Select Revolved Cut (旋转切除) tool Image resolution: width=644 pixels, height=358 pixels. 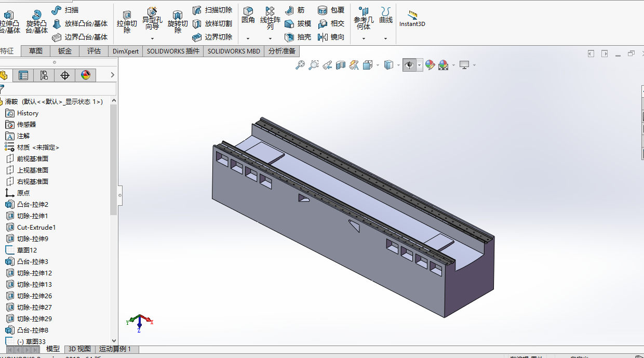click(x=178, y=21)
